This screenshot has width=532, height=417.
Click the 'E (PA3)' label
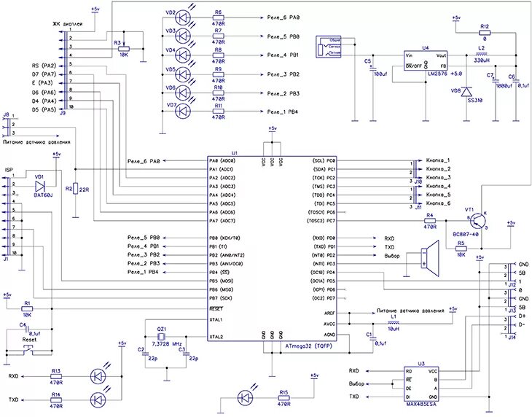click(x=43, y=83)
